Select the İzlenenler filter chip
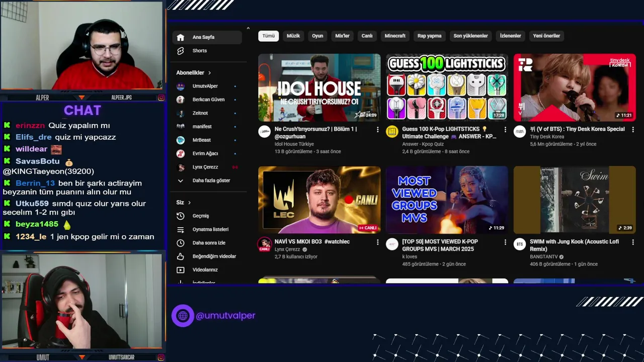Viewport: 644px width, 362px height. click(x=510, y=36)
